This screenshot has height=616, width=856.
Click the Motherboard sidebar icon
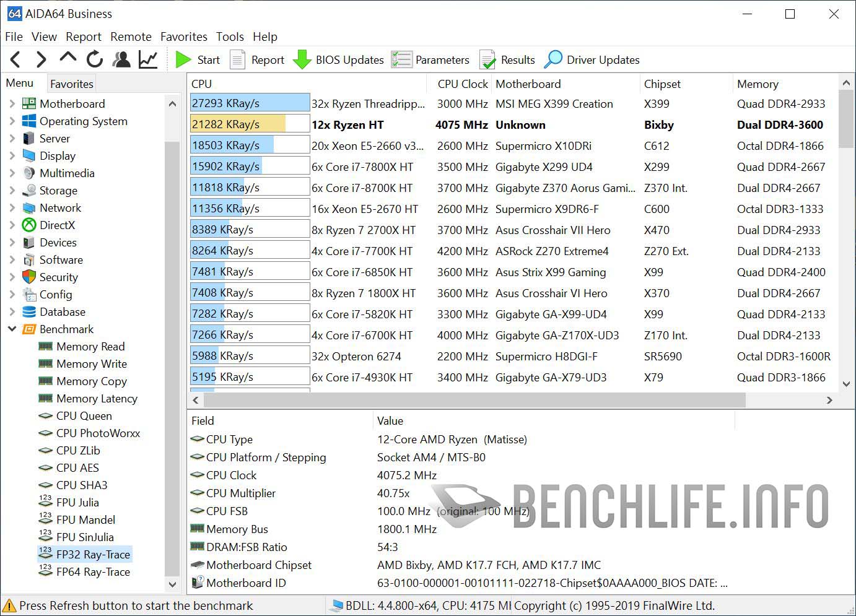28,103
